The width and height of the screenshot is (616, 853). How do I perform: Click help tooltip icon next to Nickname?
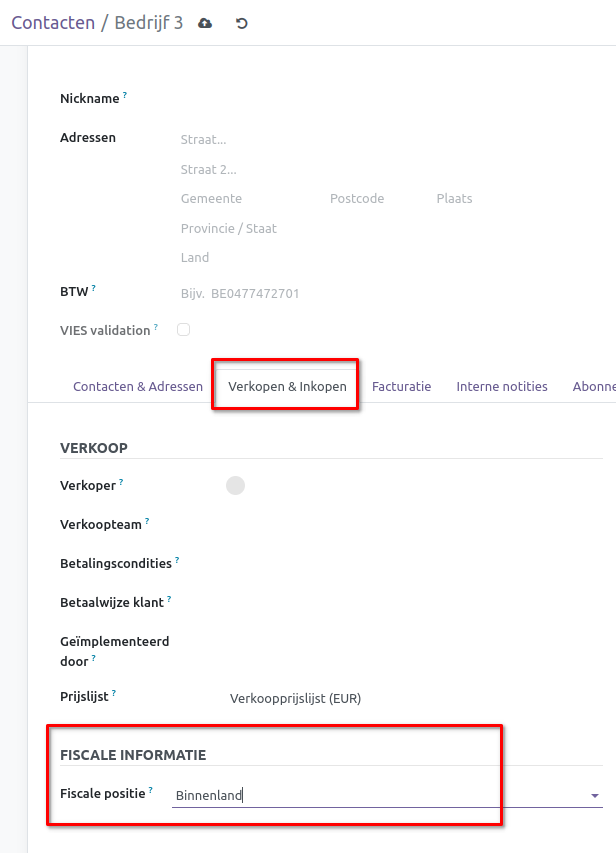coord(125,96)
